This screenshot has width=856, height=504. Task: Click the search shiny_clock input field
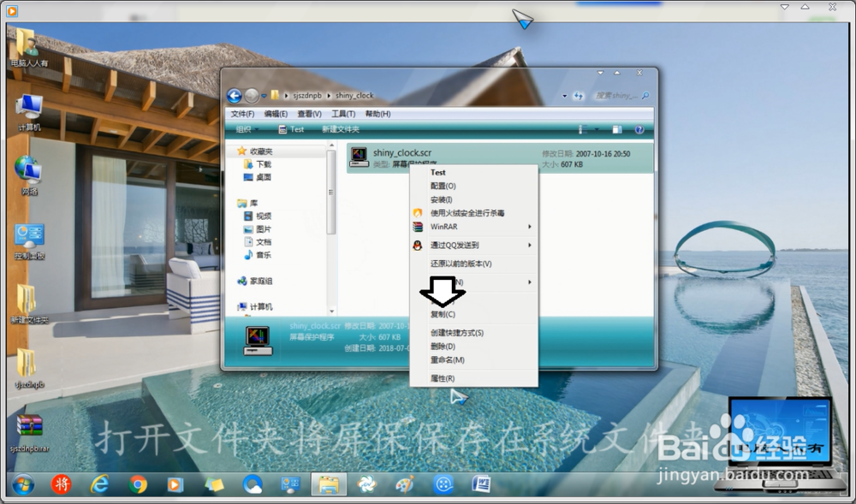coord(615,96)
